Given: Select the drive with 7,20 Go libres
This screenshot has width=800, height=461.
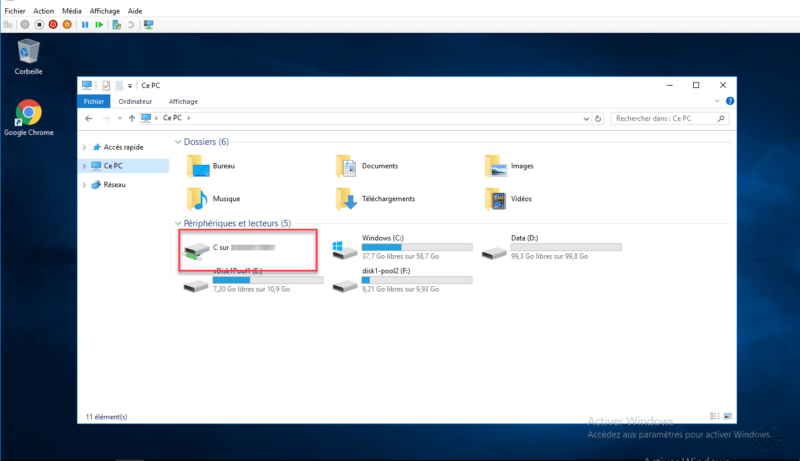Looking at the screenshot, I should click(x=253, y=280).
